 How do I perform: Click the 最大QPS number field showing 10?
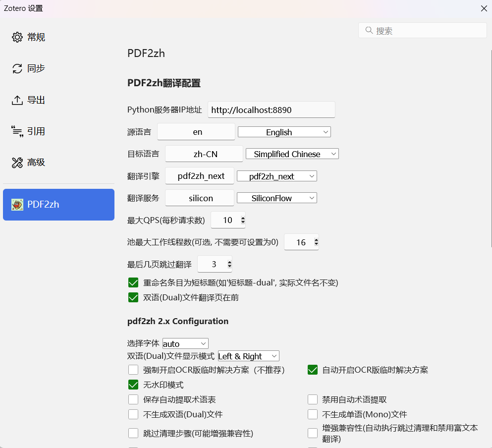click(x=228, y=220)
